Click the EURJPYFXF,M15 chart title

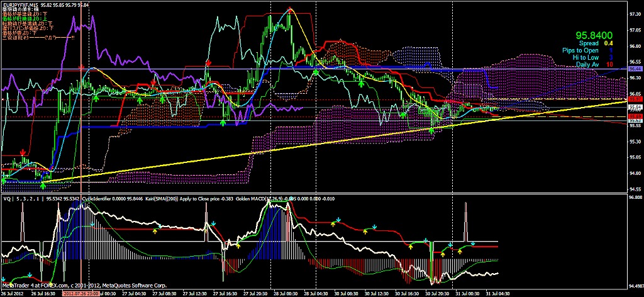18,4
